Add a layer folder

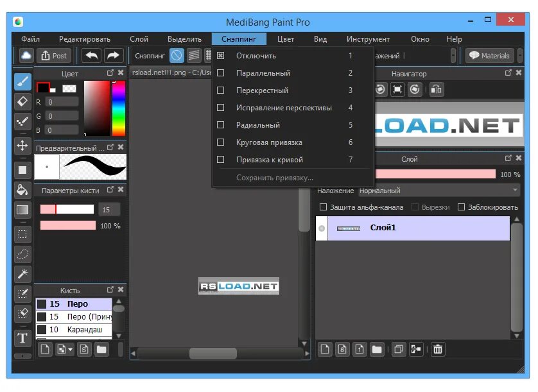tap(377, 350)
